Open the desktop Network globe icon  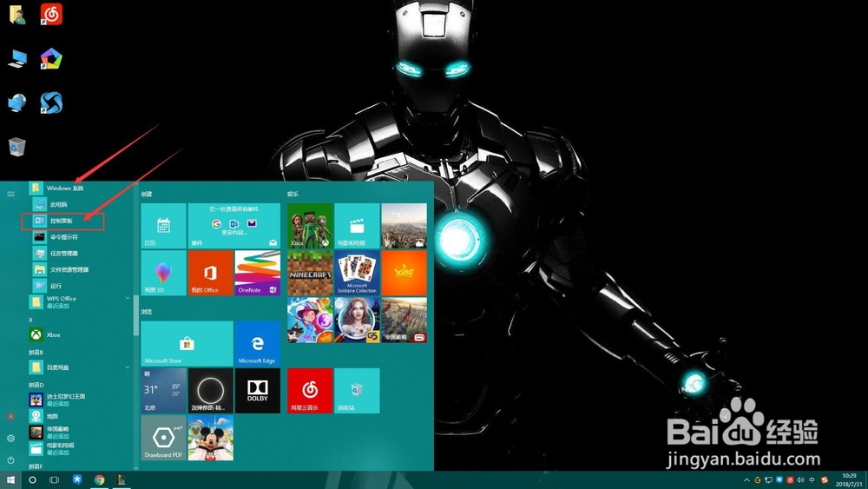(17, 103)
